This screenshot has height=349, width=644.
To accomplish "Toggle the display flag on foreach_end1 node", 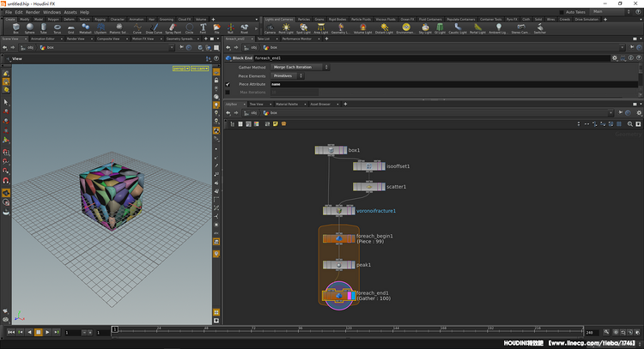I will 351,296.
